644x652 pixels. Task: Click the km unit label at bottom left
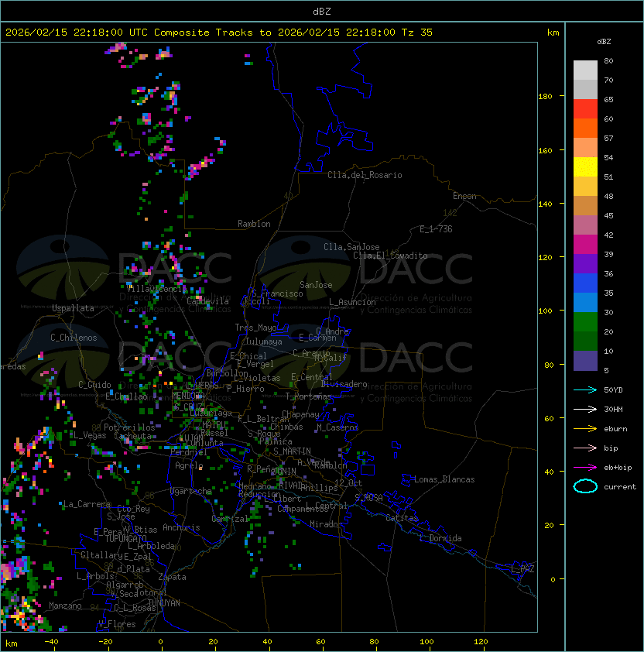click(12, 643)
